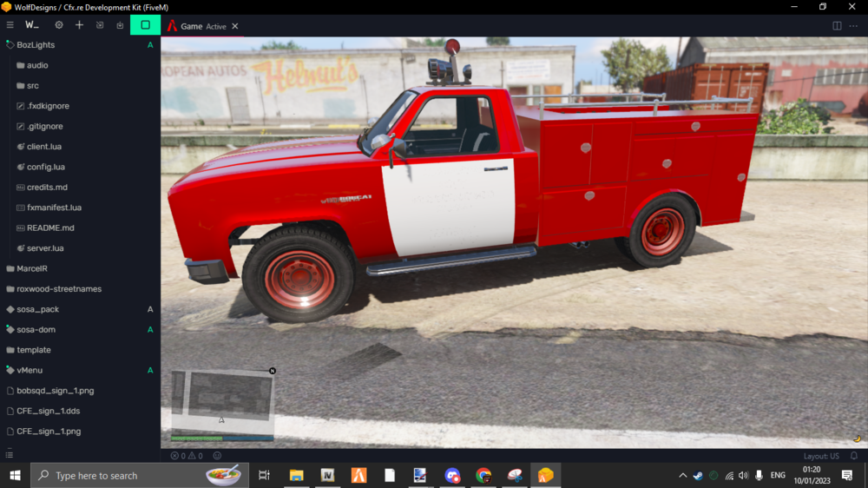Toggle the A enabled badge on BozLights
Image resolution: width=868 pixels, height=488 pixels.
[x=150, y=45]
